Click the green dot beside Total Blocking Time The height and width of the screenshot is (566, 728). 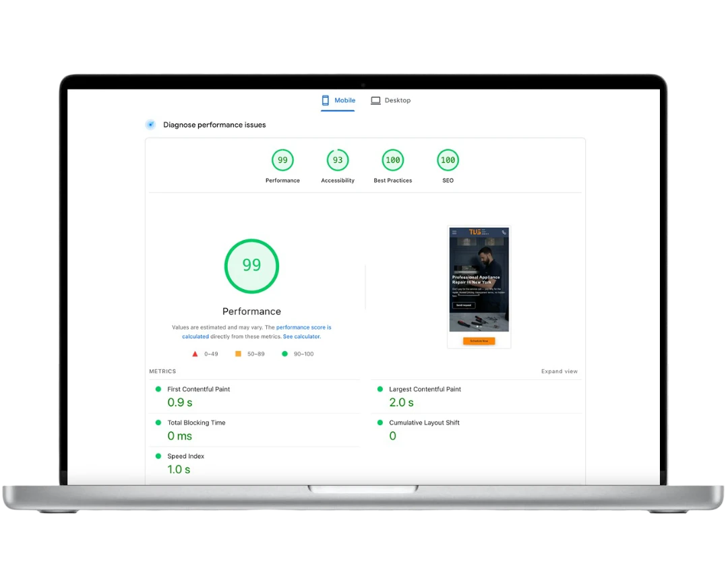coord(158,422)
